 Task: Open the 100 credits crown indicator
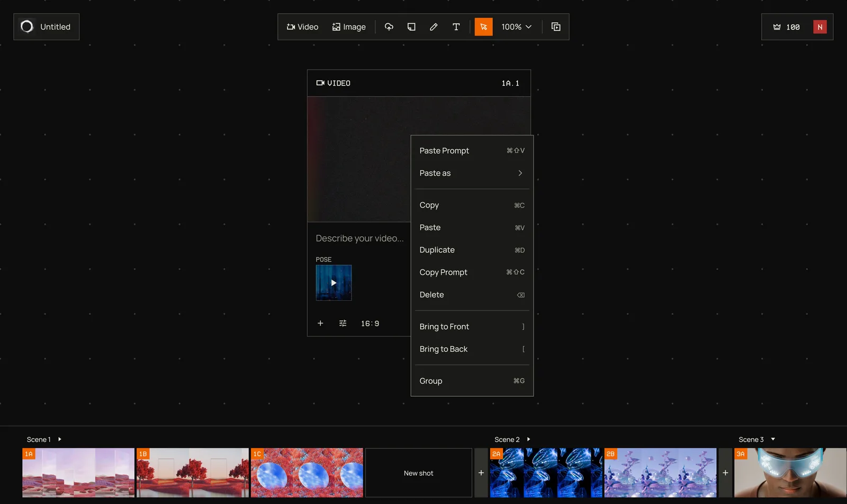(786, 27)
